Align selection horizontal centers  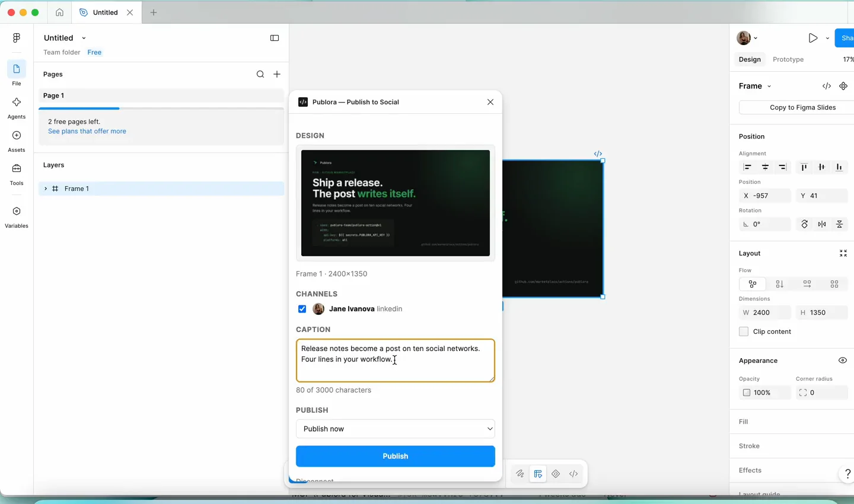point(766,168)
